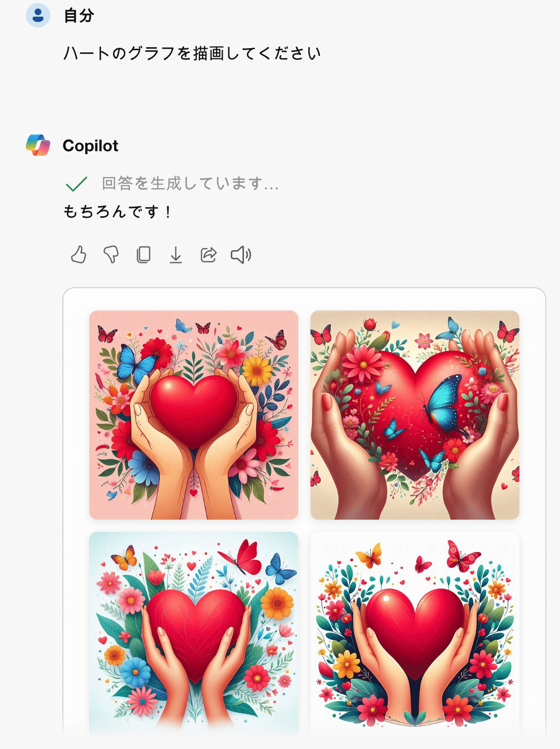Click the thumbs down dislike icon
The image size is (560, 749).
tap(111, 255)
